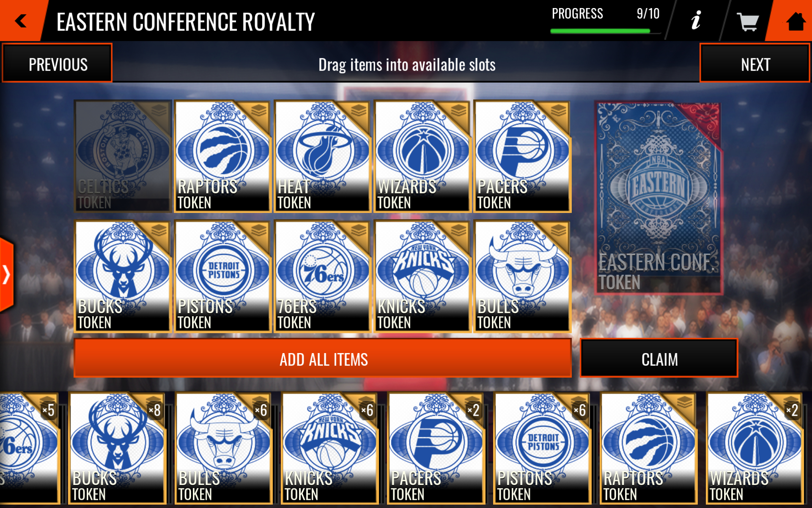Pick Wizards Token x2 from inventory

[x=754, y=448]
